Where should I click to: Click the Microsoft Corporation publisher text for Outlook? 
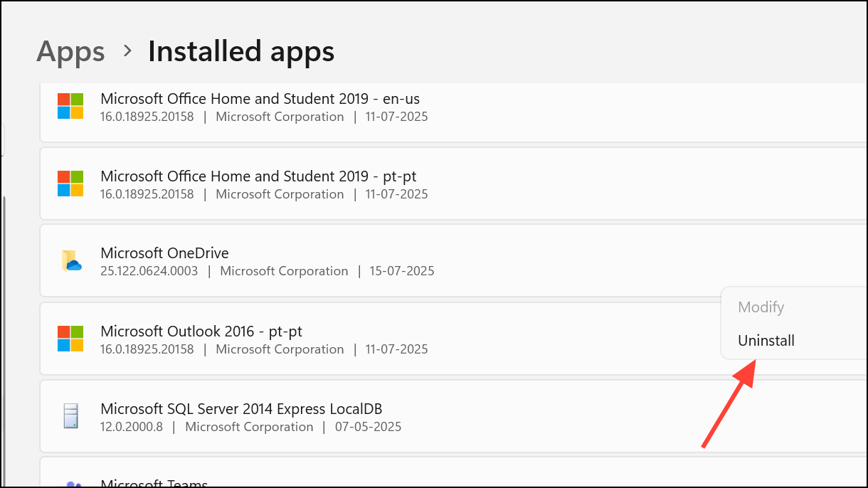(x=280, y=349)
